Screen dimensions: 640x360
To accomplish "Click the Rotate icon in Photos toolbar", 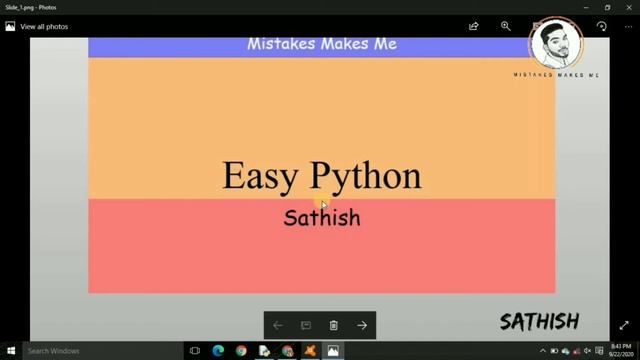I will point(602,27).
